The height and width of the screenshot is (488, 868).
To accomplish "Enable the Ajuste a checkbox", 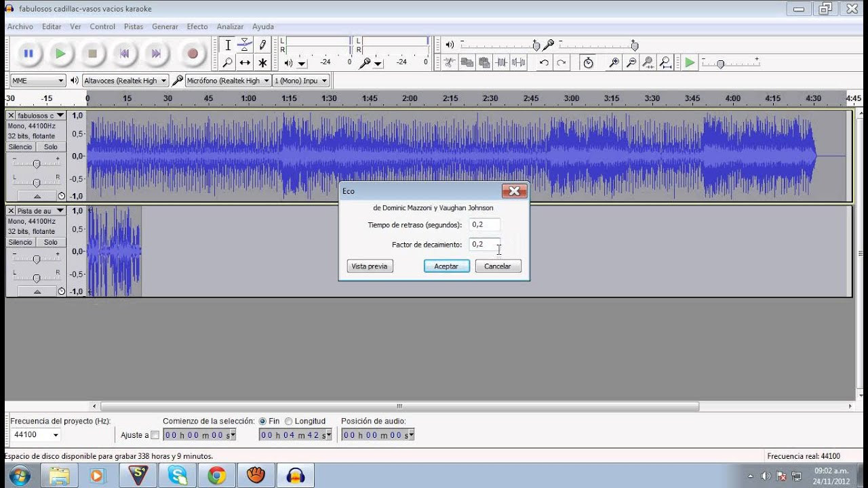I will tap(155, 435).
